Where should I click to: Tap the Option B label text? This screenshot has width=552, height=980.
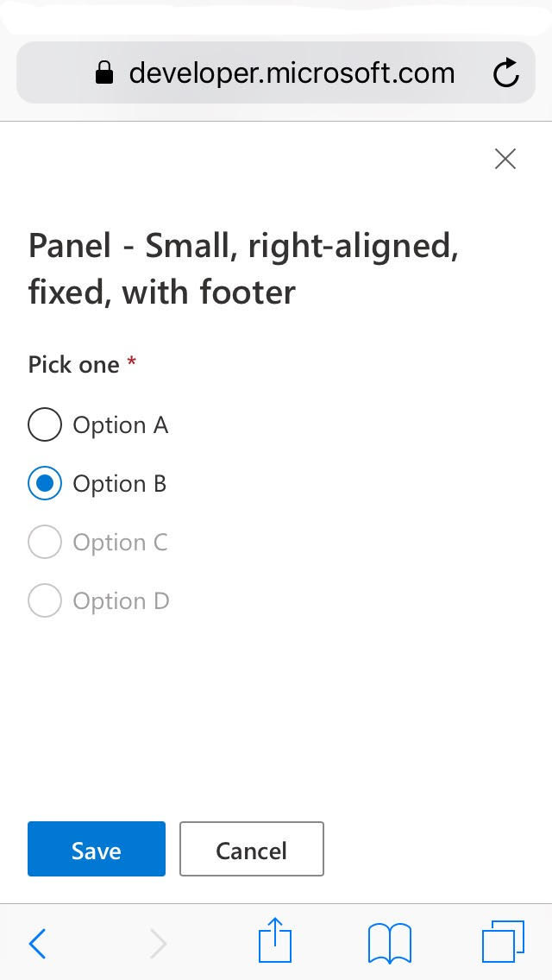120,483
